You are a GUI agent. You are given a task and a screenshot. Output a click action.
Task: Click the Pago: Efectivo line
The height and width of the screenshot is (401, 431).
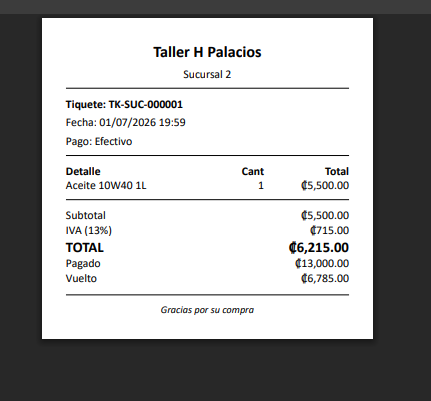pos(99,141)
